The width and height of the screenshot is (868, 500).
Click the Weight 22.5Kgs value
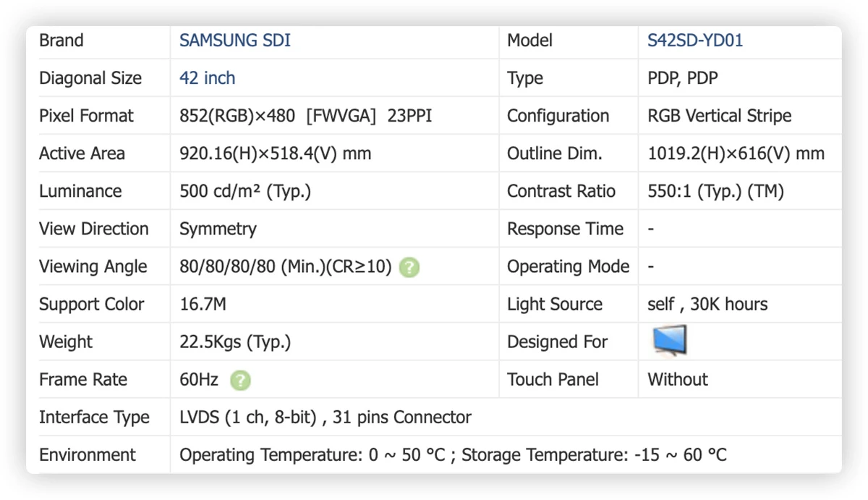coord(235,342)
